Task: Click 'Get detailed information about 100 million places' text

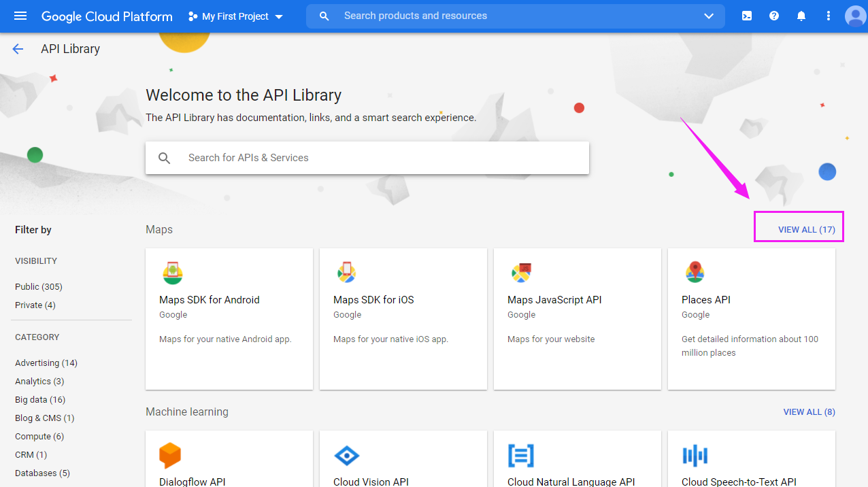Action: 750,346
